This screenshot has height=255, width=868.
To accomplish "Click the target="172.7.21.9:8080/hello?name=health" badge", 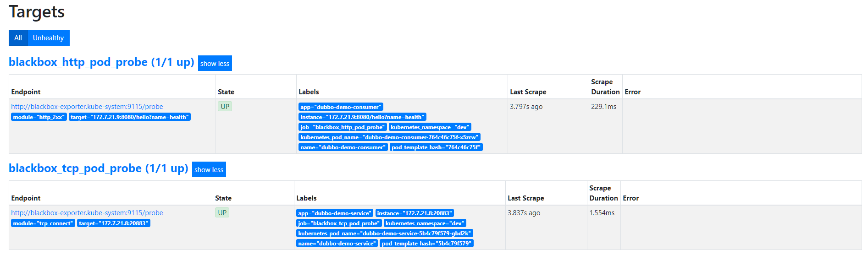I will pyautogui.click(x=129, y=117).
